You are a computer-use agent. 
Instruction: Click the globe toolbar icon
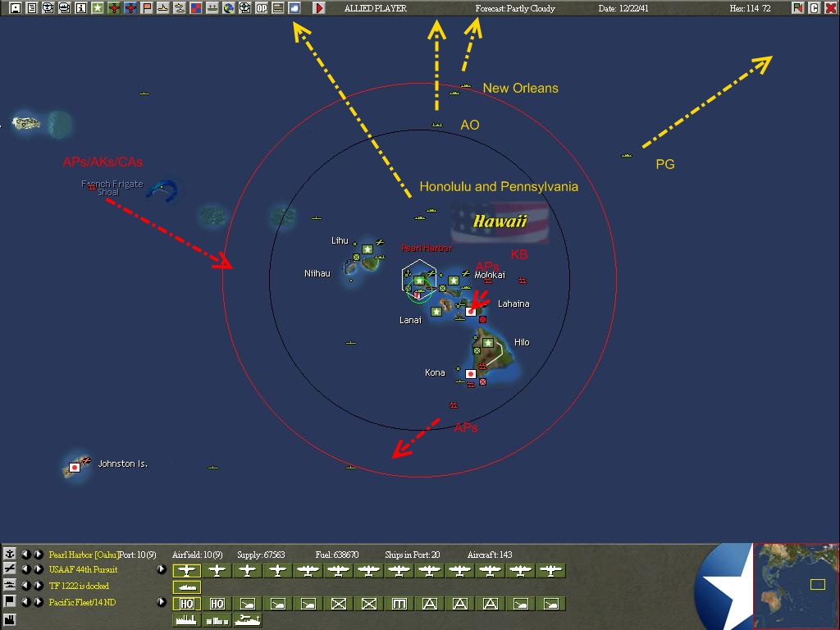[x=229, y=8]
